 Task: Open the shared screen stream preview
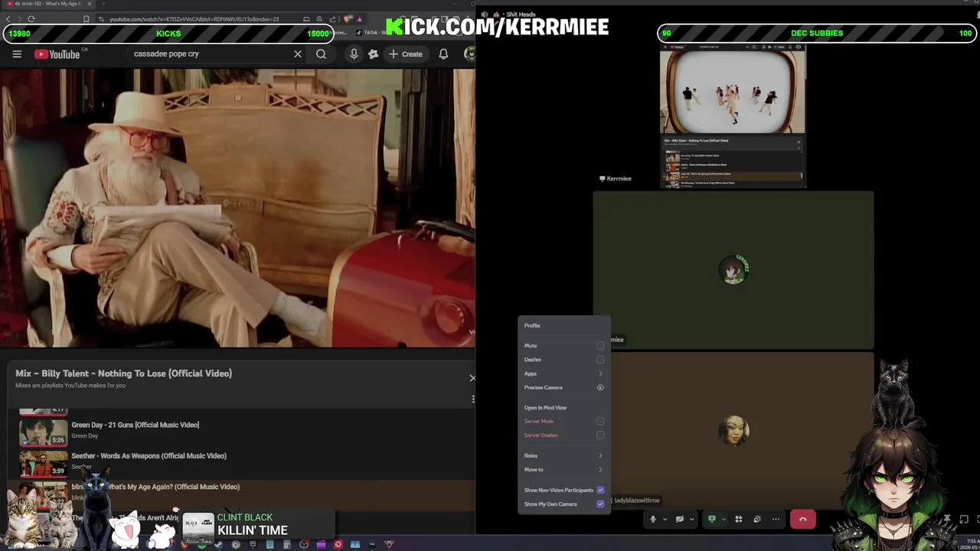click(x=733, y=116)
